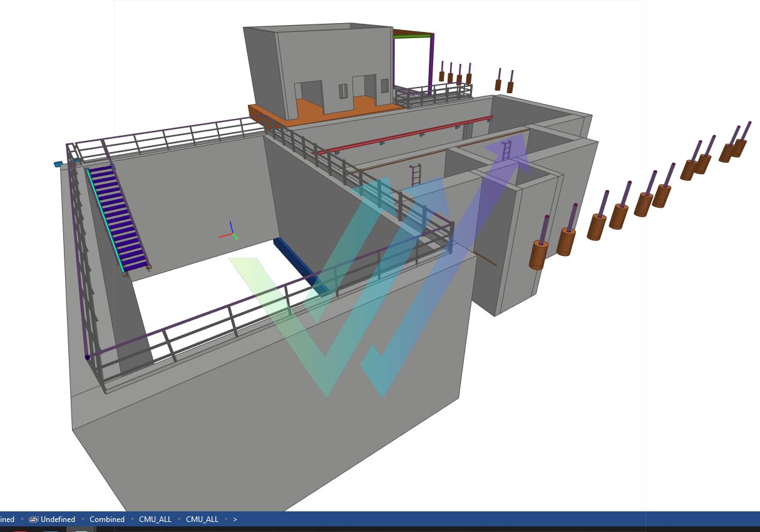This screenshot has width=760, height=532.
Task: Open the left CMU_ALL dropdown
Action: click(179, 519)
